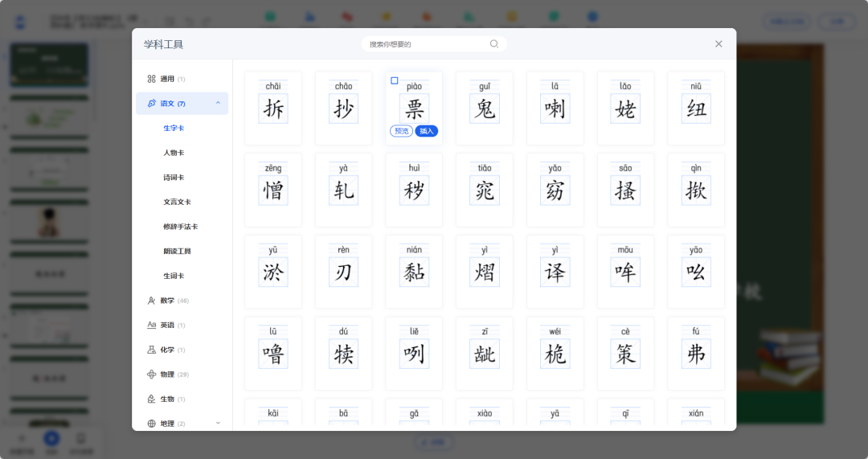Select the 化学 category
The image size is (868, 459).
coord(182,350)
